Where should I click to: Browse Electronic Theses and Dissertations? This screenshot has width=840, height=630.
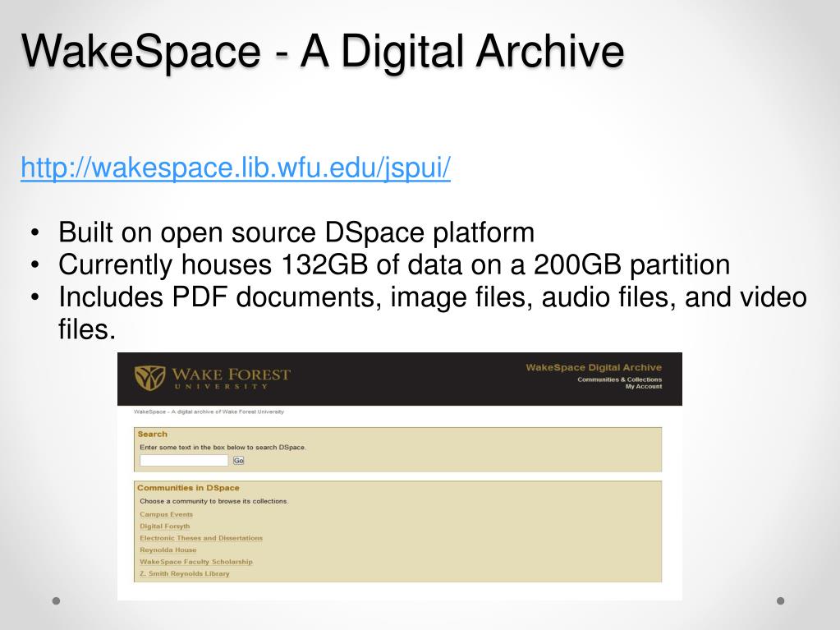[x=201, y=538]
